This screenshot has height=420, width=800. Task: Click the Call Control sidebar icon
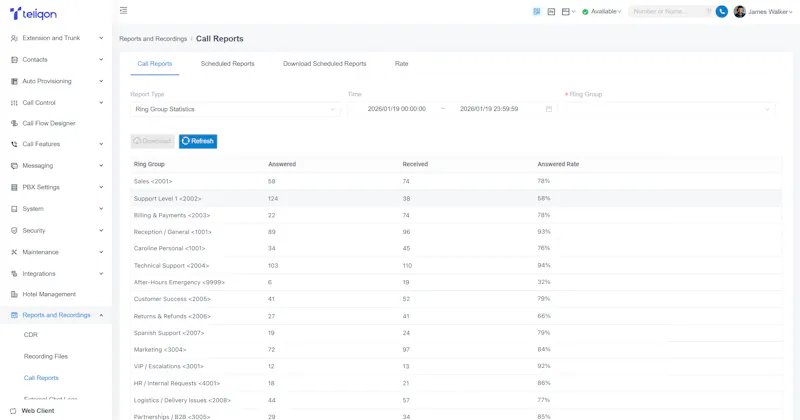14,103
